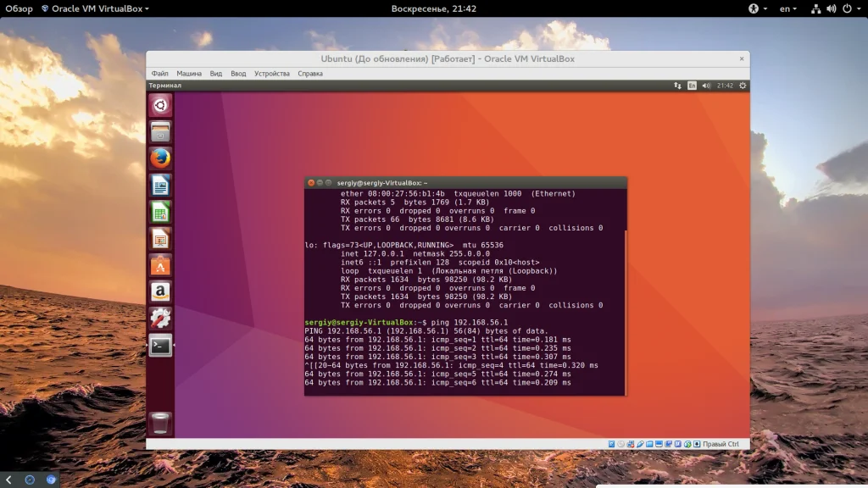Open Ubuntu Software center icon
Image resolution: width=868 pixels, height=488 pixels.
click(160, 265)
